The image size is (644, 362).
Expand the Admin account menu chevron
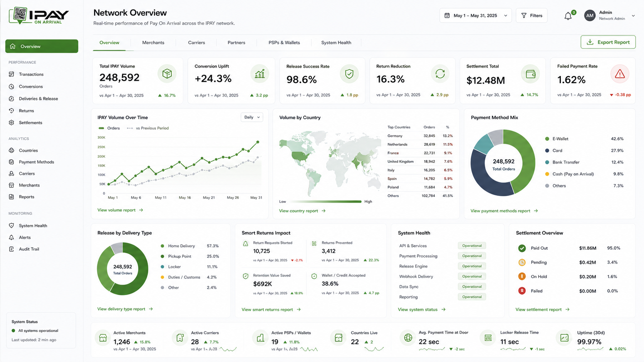[x=633, y=16]
